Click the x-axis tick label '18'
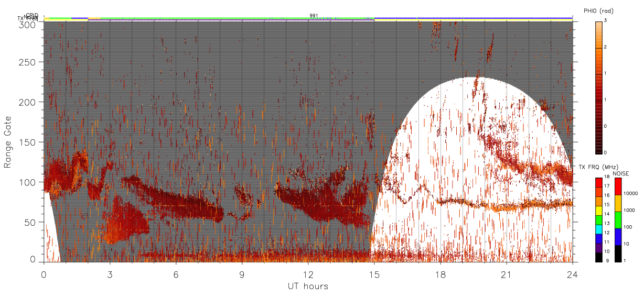 (x=441, y=274)
